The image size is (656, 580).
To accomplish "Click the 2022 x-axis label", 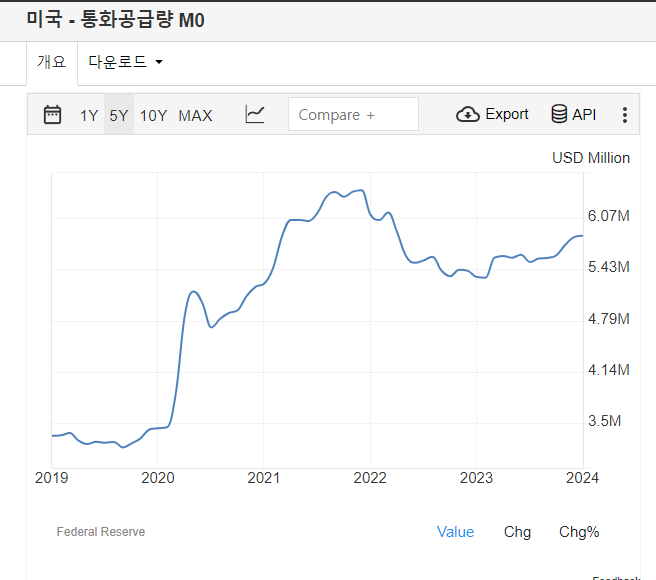I will [370, 478].
